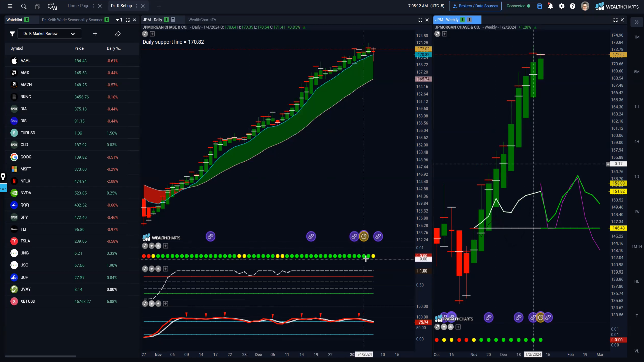Screen dimensions: 644x362
Task: Click the Watchlist horizontal scrollbar
Action: tap(41, 356)
